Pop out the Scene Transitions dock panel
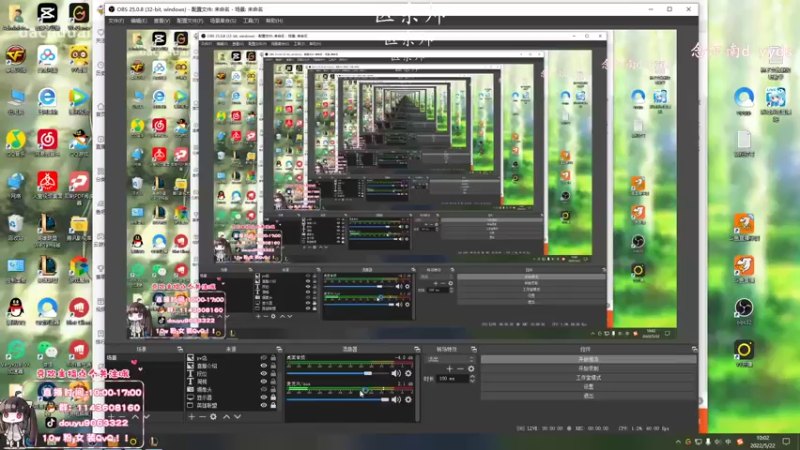 pos(473,349)
